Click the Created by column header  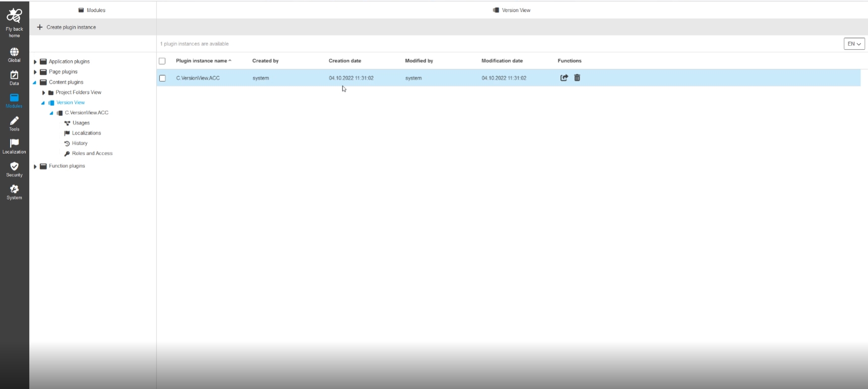265,61
